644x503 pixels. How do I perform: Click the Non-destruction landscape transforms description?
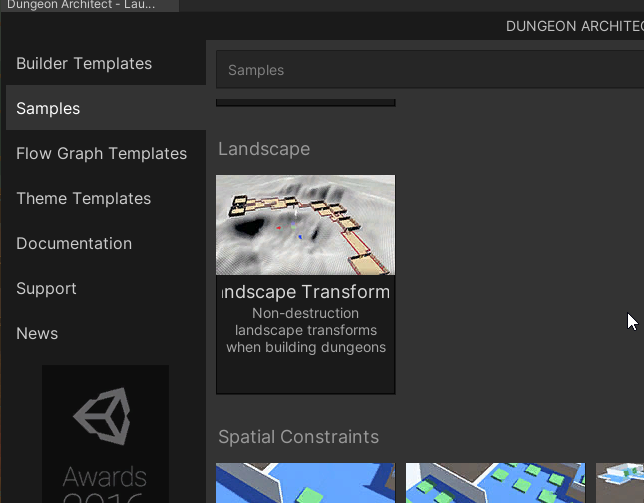point(306,330)
